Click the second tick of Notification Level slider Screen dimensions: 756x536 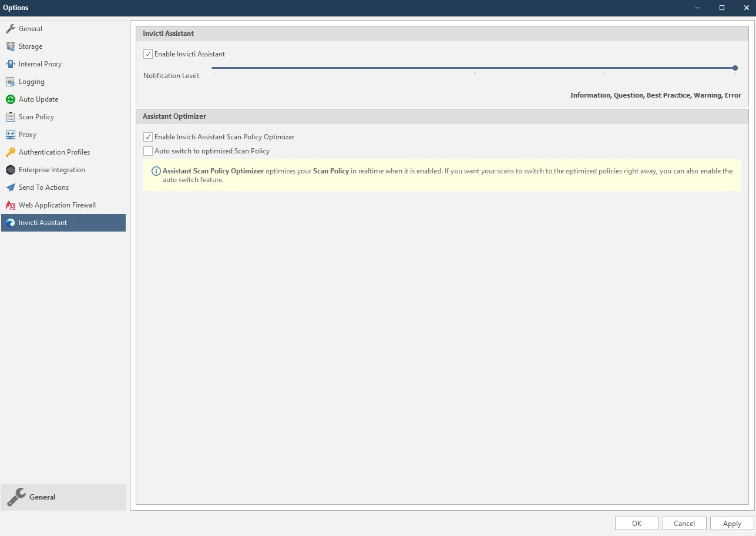coord(344,73)
